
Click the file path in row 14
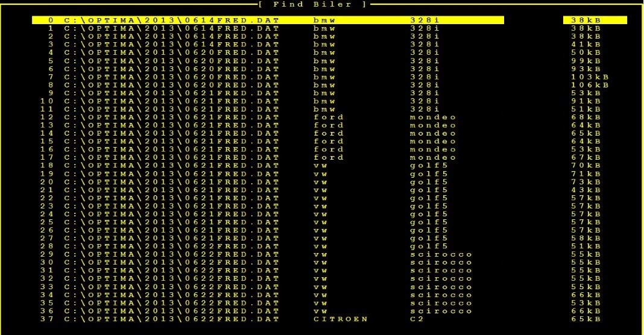point(171,133)
